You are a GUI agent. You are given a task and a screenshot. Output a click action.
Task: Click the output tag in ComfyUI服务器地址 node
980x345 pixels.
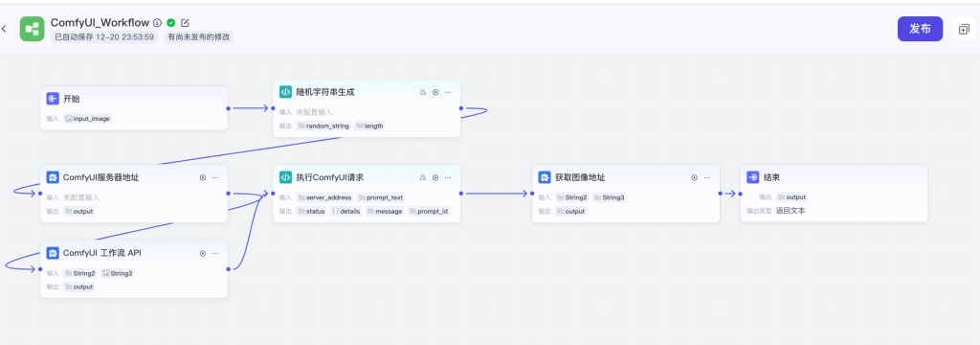click(x=79, y=211)
